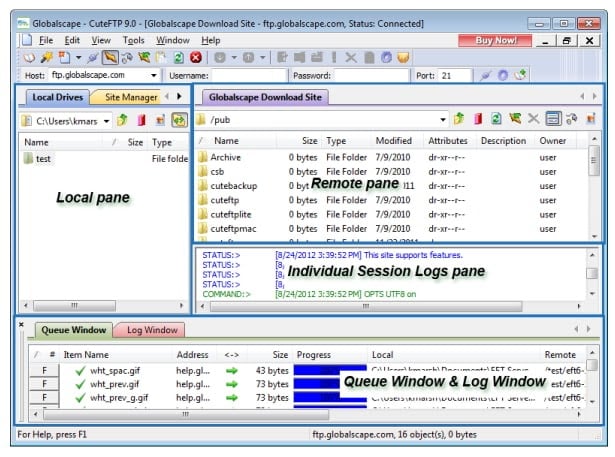Select the test folder in Local pane
The width and height of the screenshot is (615, 457).
(x=43, y=159)
